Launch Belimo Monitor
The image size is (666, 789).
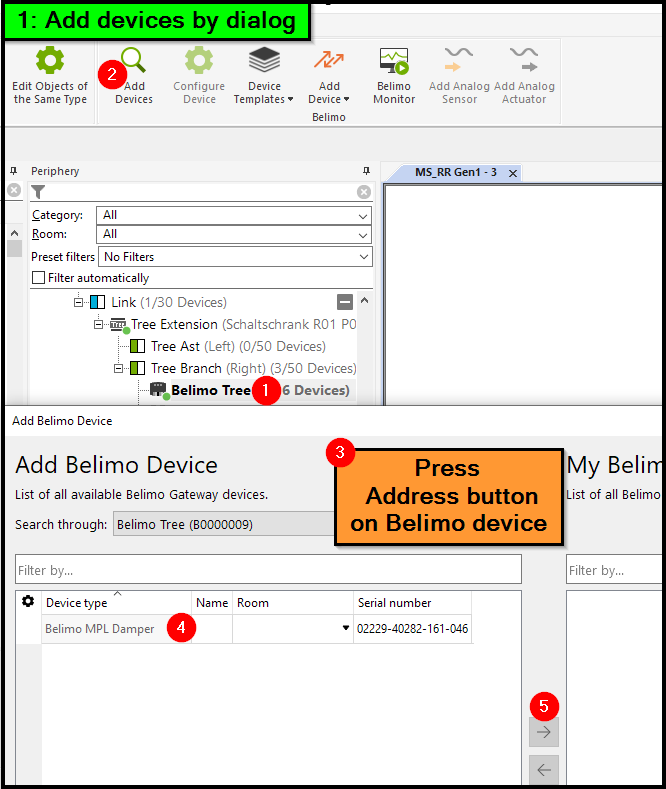[394, 75]
